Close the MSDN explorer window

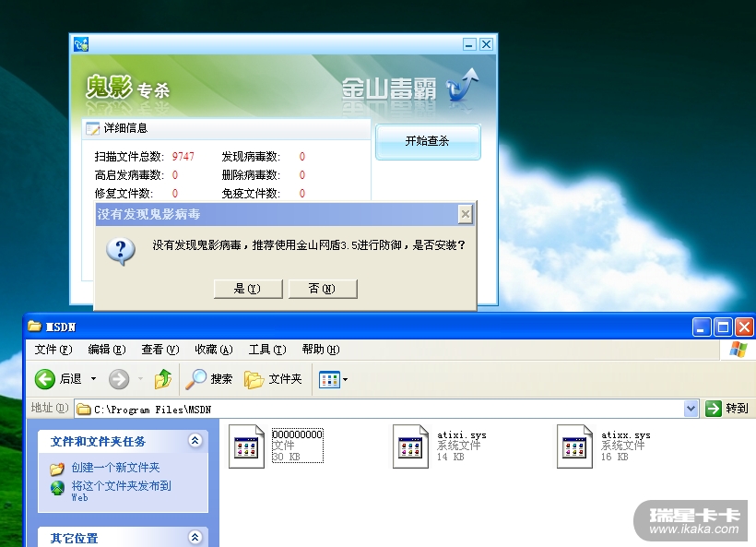click(744, 327)
